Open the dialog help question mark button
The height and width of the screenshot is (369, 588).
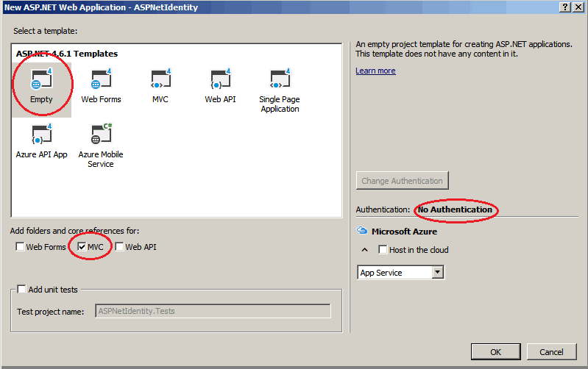click(564, 7)
